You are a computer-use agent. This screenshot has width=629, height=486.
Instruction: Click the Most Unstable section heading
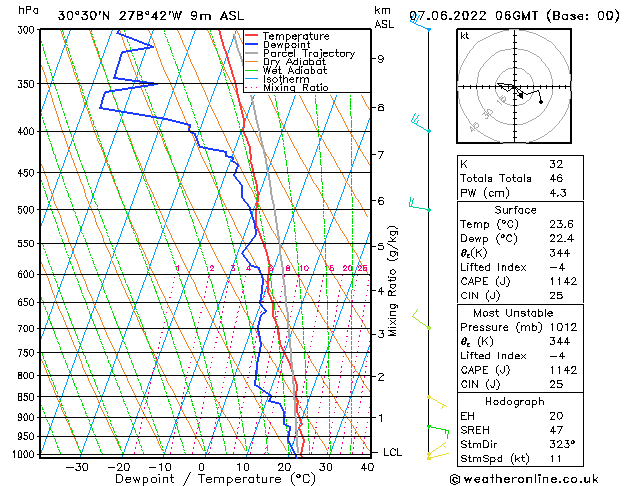[513, 313]
